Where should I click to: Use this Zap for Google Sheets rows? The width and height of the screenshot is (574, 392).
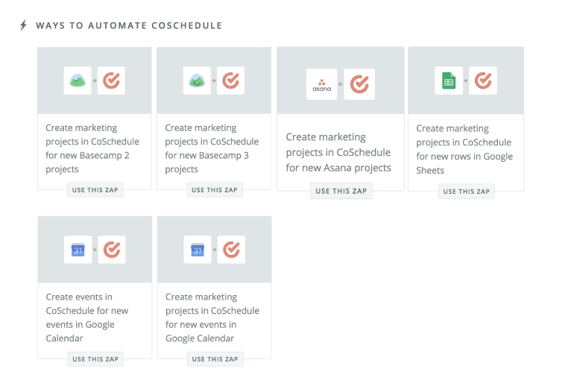[x=466, y=192]
